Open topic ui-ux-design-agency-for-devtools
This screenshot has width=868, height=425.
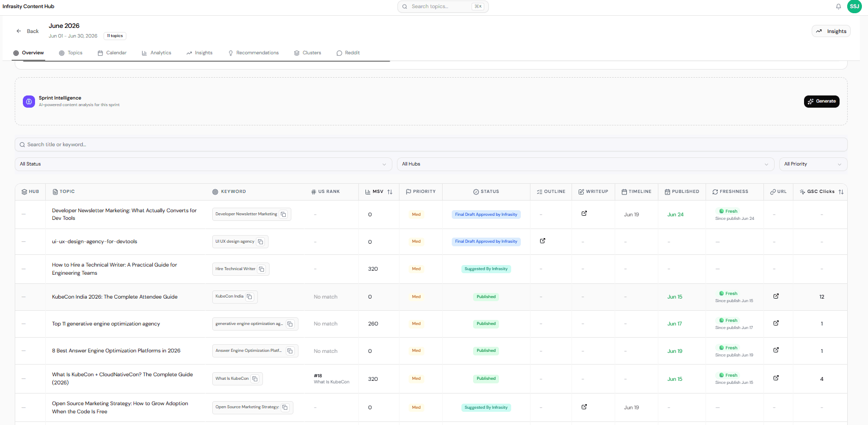pyautogui.click(x=94, y=242)
